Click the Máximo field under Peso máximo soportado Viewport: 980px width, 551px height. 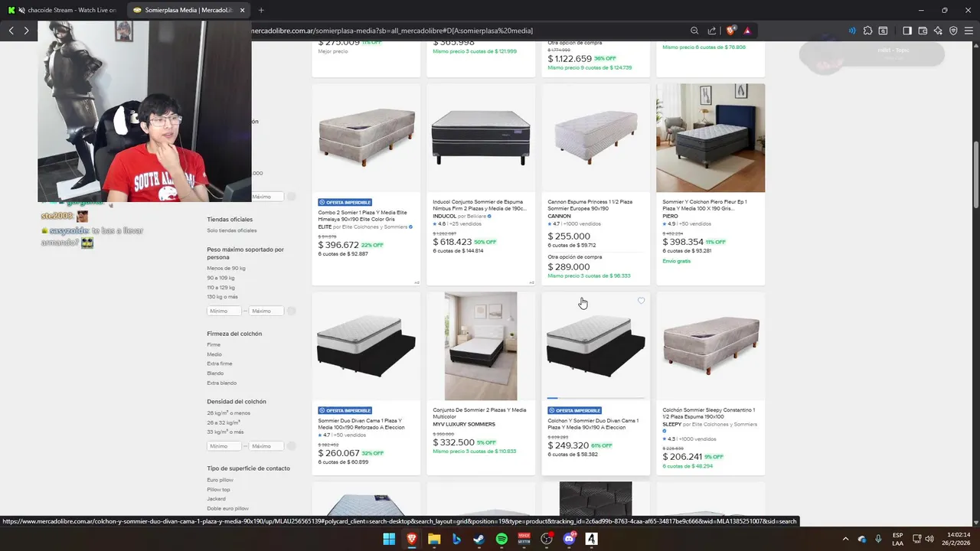coord(266,311)
